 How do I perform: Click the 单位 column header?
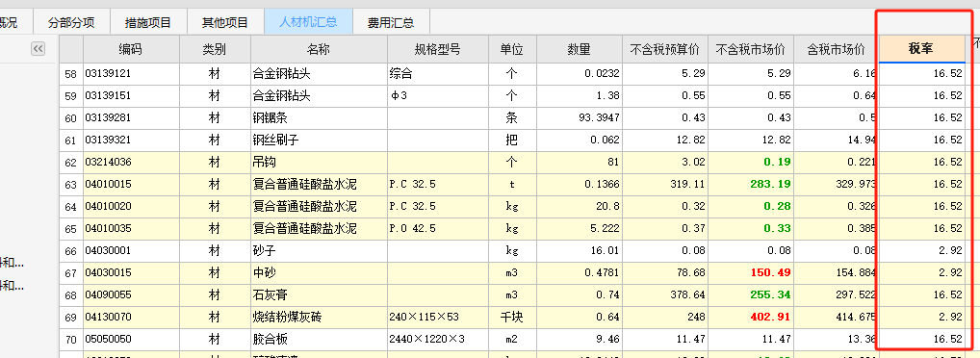tap(512, 49)
